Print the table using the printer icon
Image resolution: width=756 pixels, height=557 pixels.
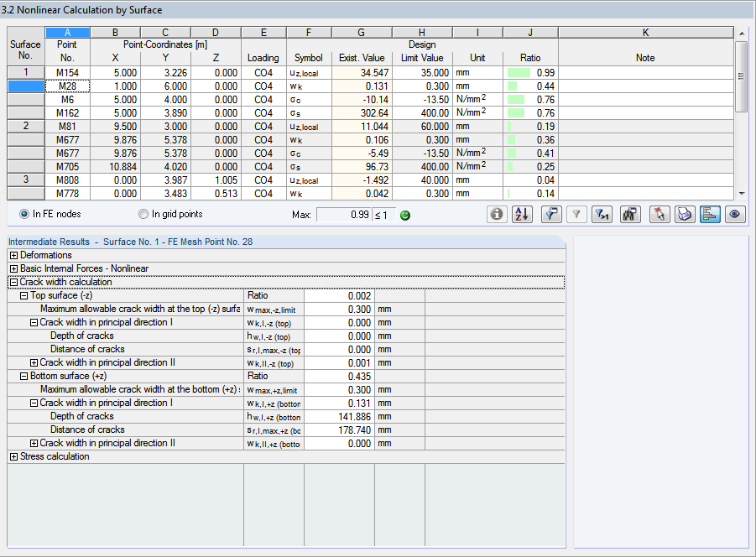click(x=685, y=214)
